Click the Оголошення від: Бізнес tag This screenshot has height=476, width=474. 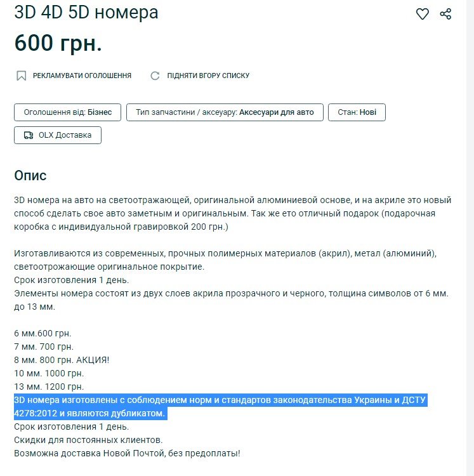pos(67,112)
